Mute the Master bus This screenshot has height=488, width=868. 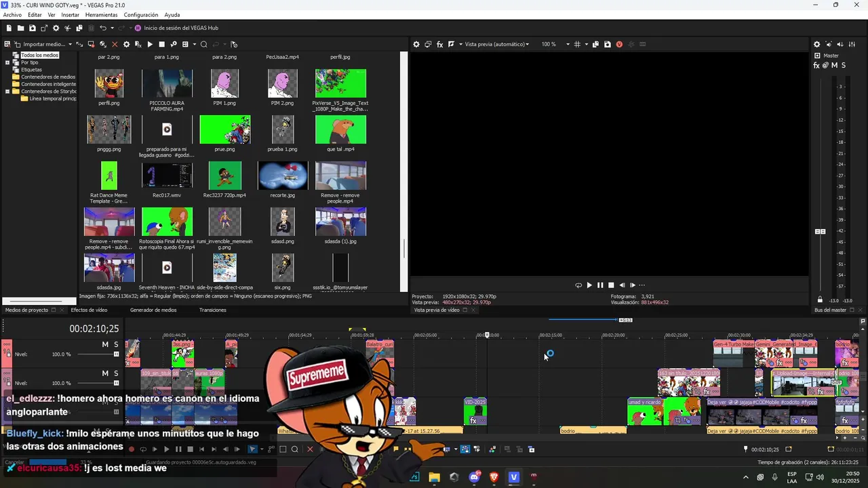pyautogui.click(x=835, y=65)
